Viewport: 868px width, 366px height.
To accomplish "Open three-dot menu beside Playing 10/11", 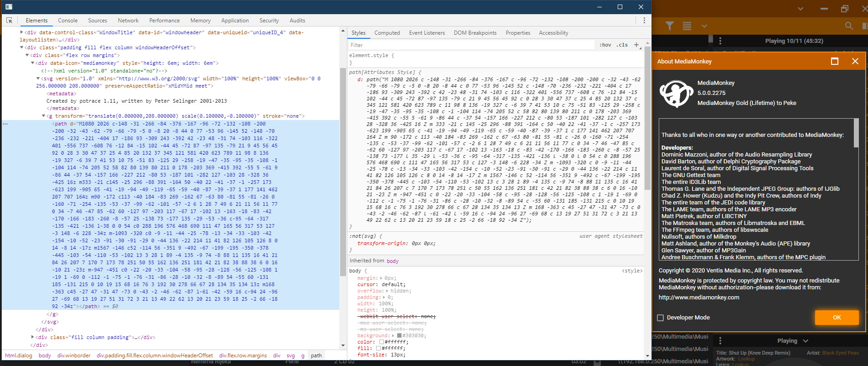I will pos(720,41).
